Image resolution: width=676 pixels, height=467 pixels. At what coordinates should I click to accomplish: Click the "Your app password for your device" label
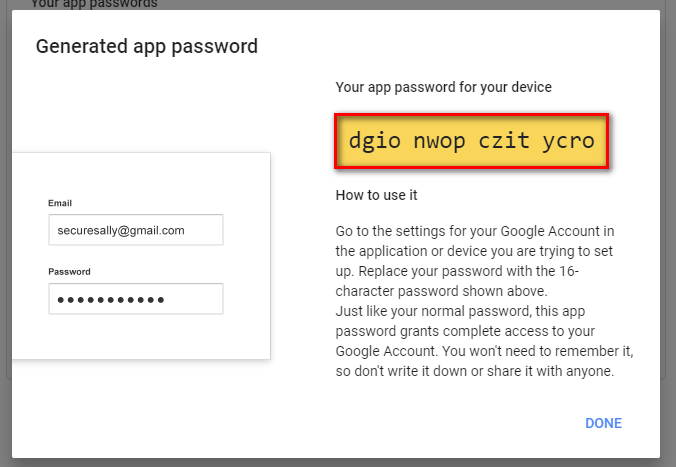coord(443,88)
